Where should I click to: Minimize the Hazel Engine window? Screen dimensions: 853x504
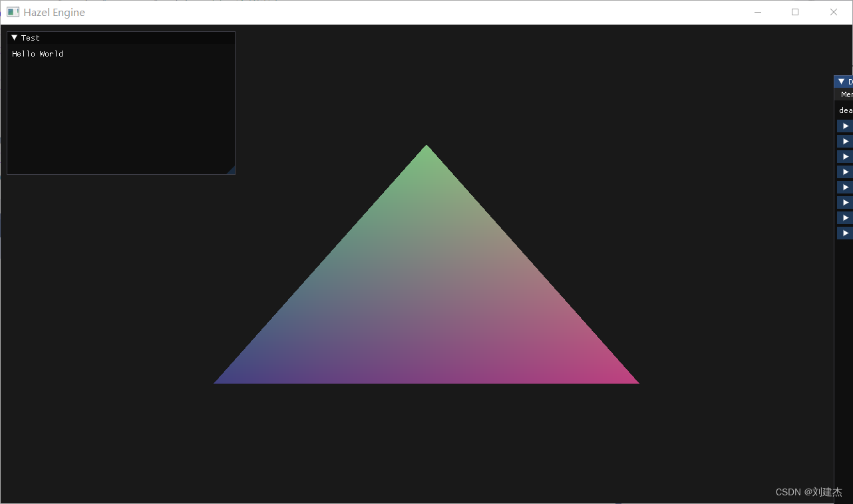757,12
